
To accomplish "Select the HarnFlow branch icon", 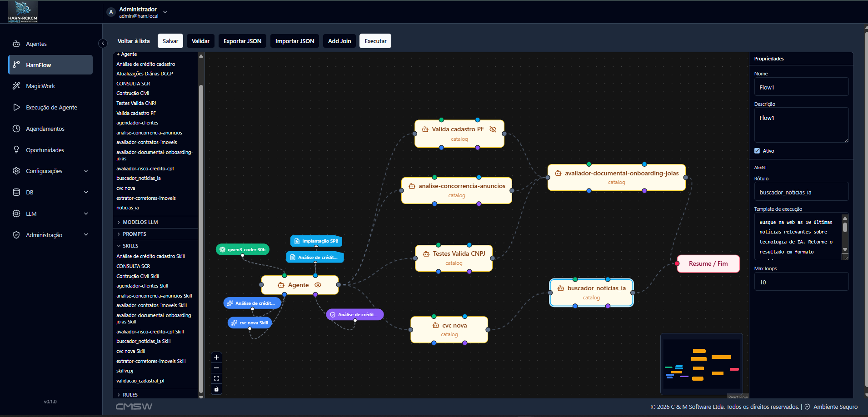I will [x=16, y=65].
